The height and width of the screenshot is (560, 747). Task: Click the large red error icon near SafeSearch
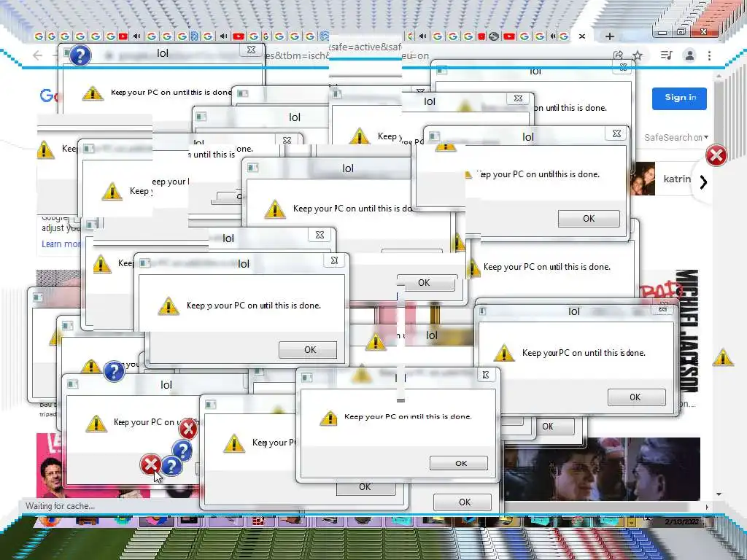point(716,155)
